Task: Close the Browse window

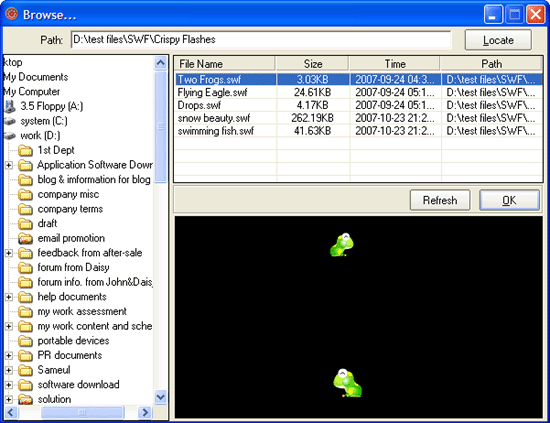Action: 536,14
